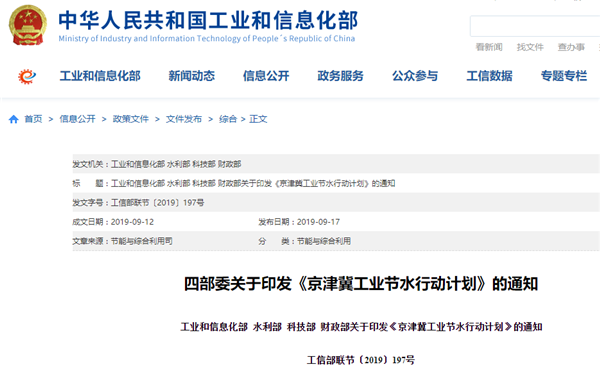Select 看新闻 search category
This screenshot has width=600, height=372.
pos(489,47)
